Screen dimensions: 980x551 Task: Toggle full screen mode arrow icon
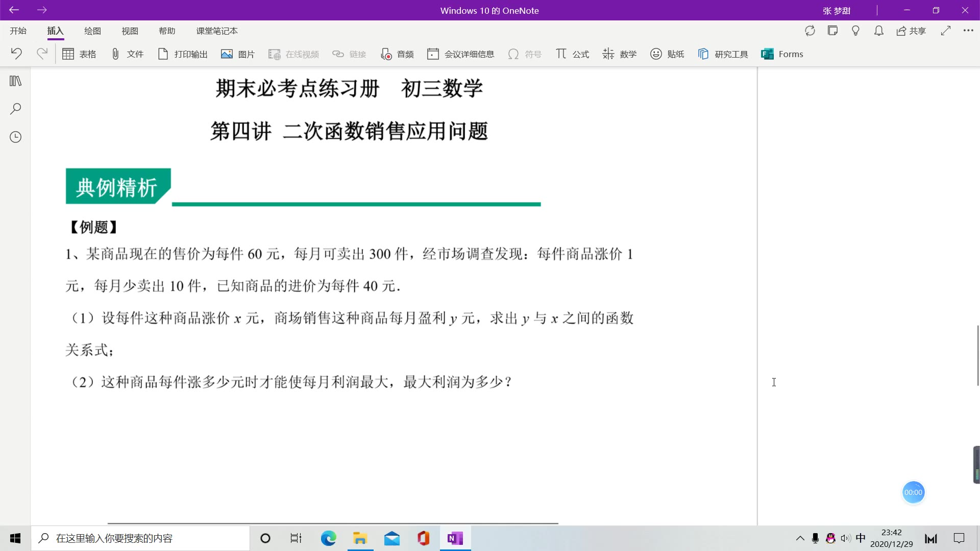click(945, 31)
